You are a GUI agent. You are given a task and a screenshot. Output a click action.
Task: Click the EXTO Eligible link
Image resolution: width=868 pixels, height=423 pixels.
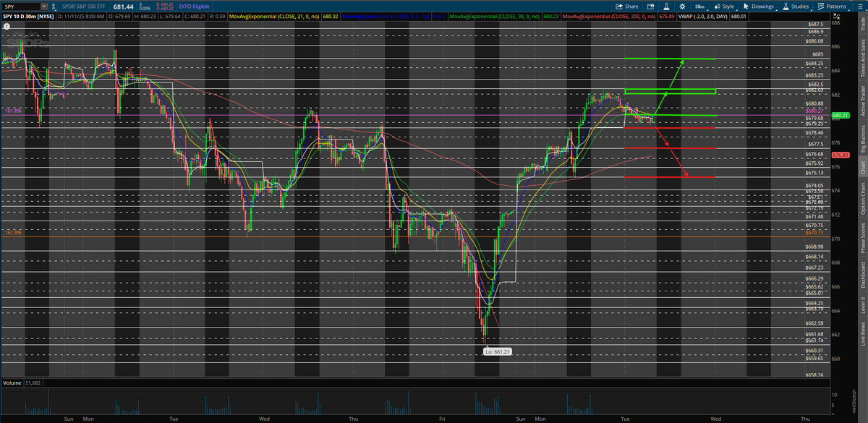(x=193, y=6)
